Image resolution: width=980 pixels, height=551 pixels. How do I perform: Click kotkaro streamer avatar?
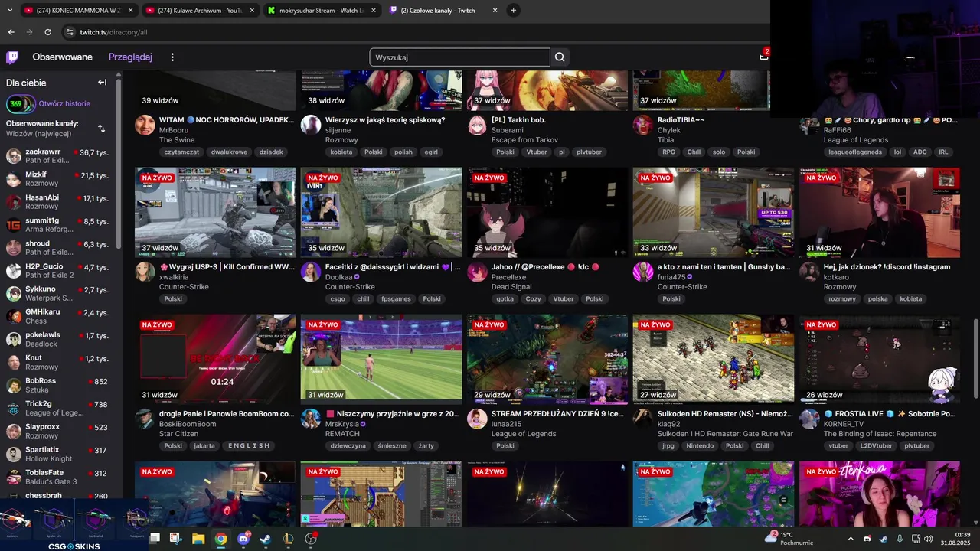(x=809, y=272)
